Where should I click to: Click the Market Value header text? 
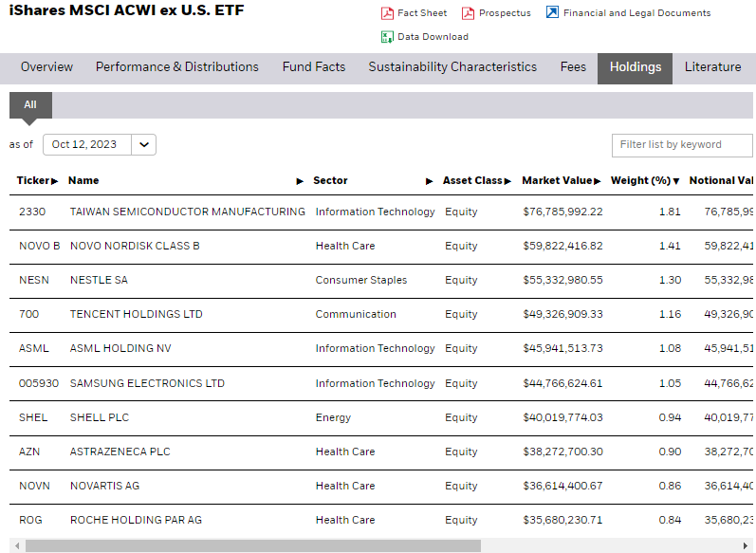[x=557, y=180]
